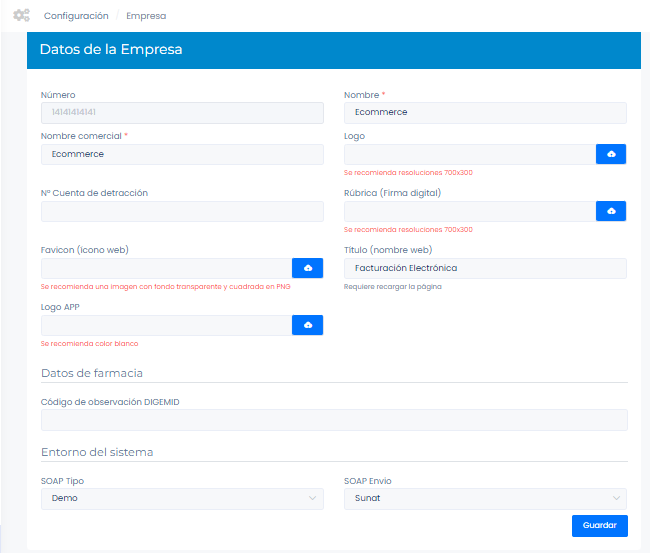Click the 'Entorno del sistema' section heading
Screen dimensions: 650x553
[97, 452]
